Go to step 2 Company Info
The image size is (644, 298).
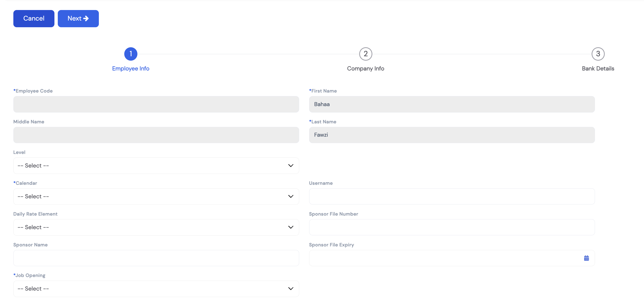click(x=366, y=54)
